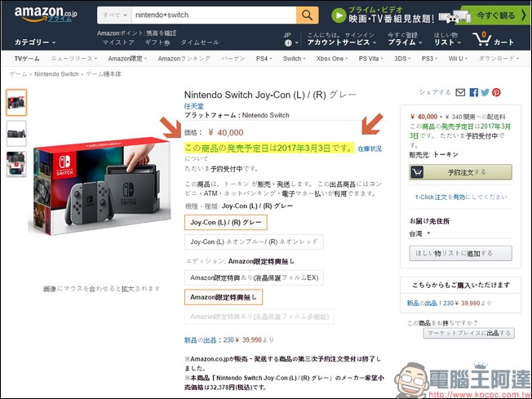The width and height of the screenshot is (532, 399).
Task: Open the Amazon限定 nav menu
Action: click(127, 59)
